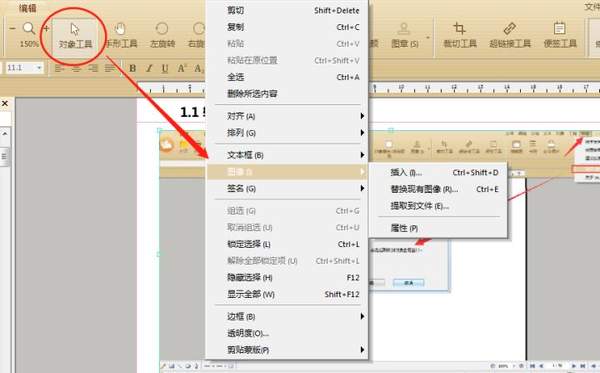Choose 替换现有图像 (R)... submenu item
The image size is (600, 373).
tap(439, 189)
